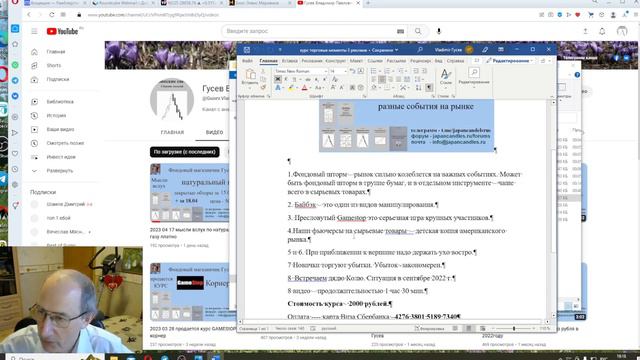Open the text effects (blue A) button

click(x=278, y=87)
